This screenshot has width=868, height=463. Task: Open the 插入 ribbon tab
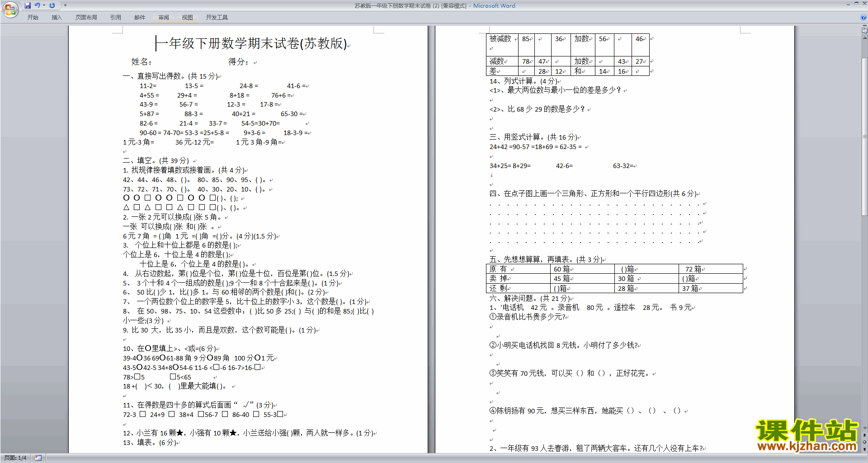pyautogui.click(x=57, y=17)
